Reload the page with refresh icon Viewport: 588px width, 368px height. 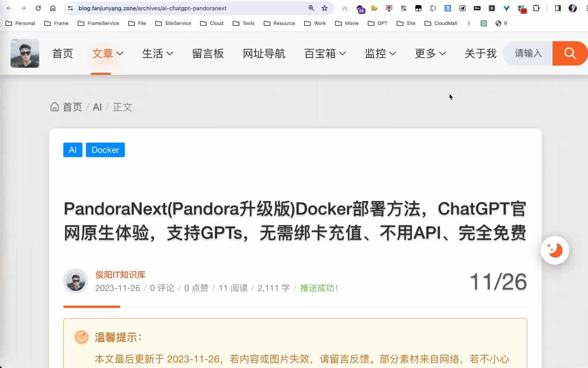point(38,8)
